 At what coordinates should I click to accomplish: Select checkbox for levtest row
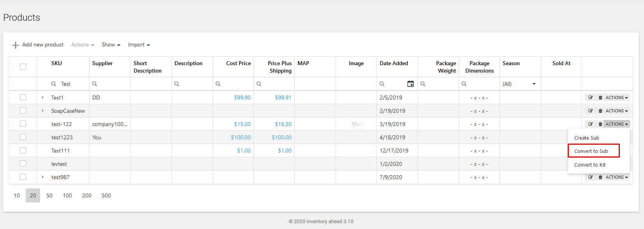23,163
